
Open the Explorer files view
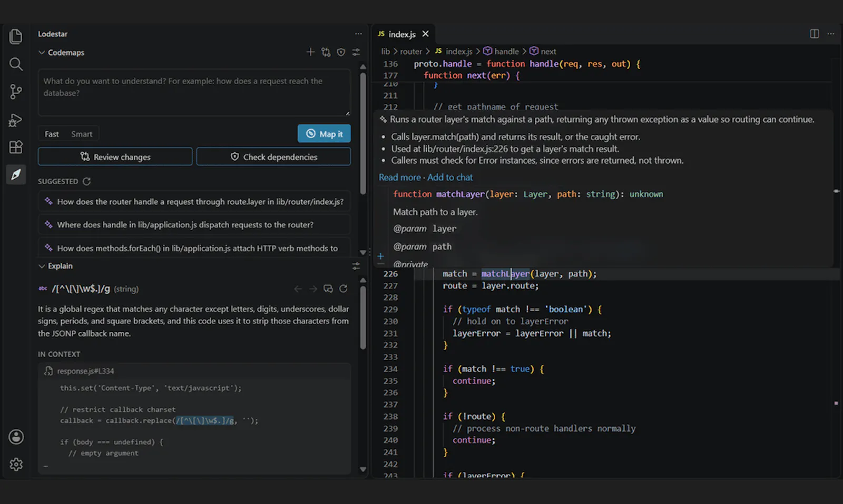[x=16, y=36]
